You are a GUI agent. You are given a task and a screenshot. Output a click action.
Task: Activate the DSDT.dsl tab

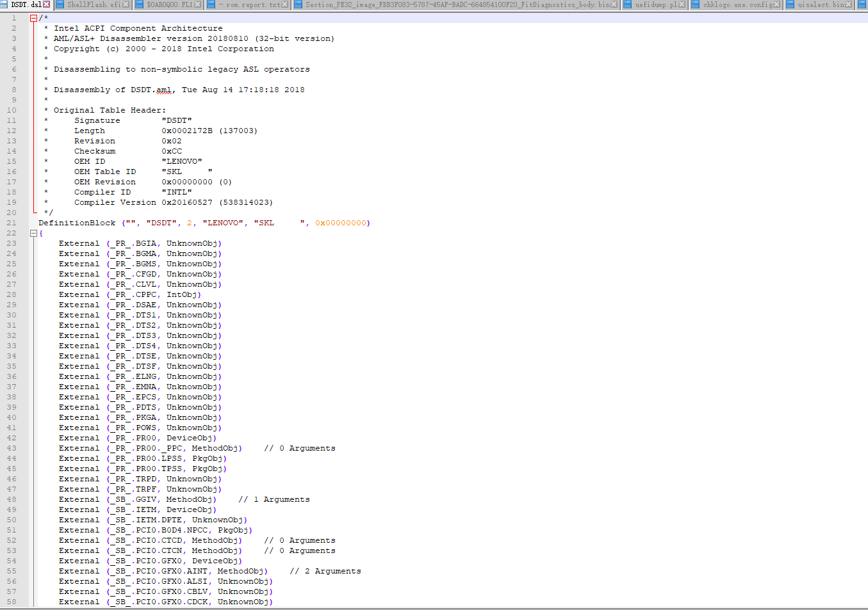tap(26, 4)
